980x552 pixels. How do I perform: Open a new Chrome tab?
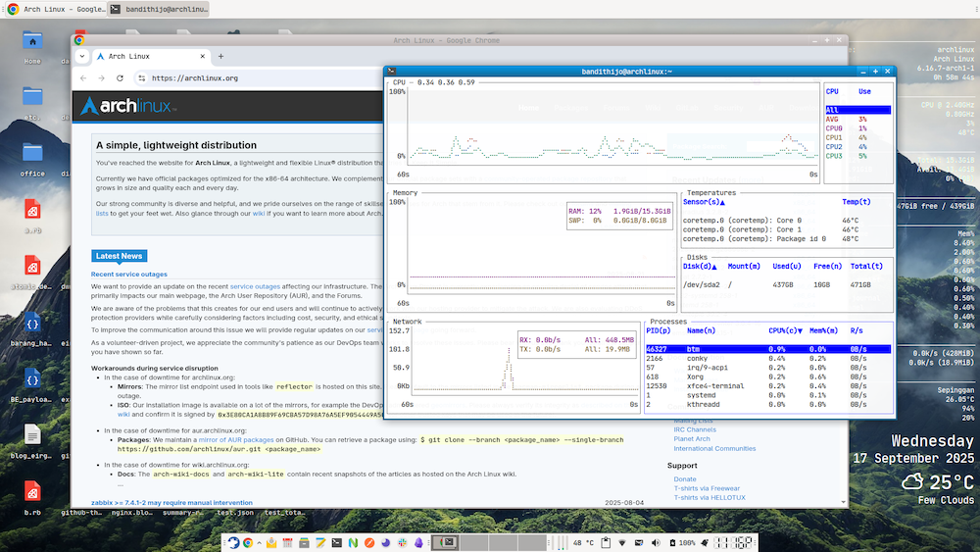point(220,57)
